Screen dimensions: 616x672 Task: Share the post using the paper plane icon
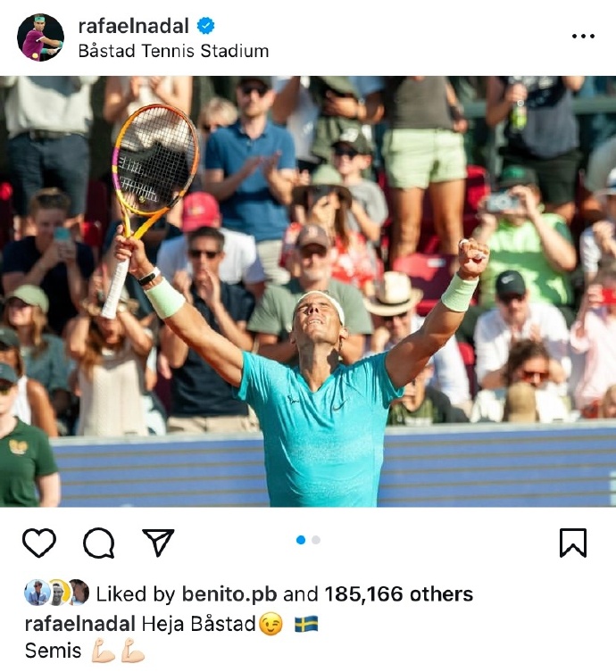click(158, 542)
